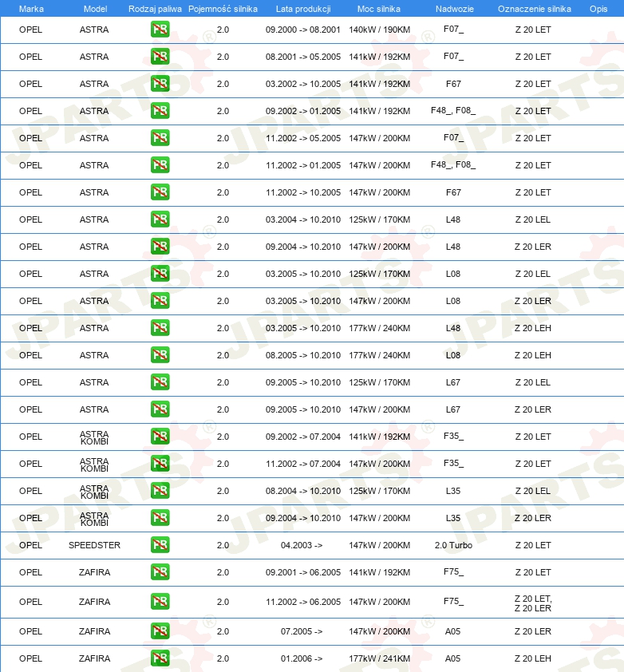Click fuel icon in Astra 11.2002 -> 01.2005 row
Image resolution: width=624 pixels, height=672 pixels.
coord(160,165)
